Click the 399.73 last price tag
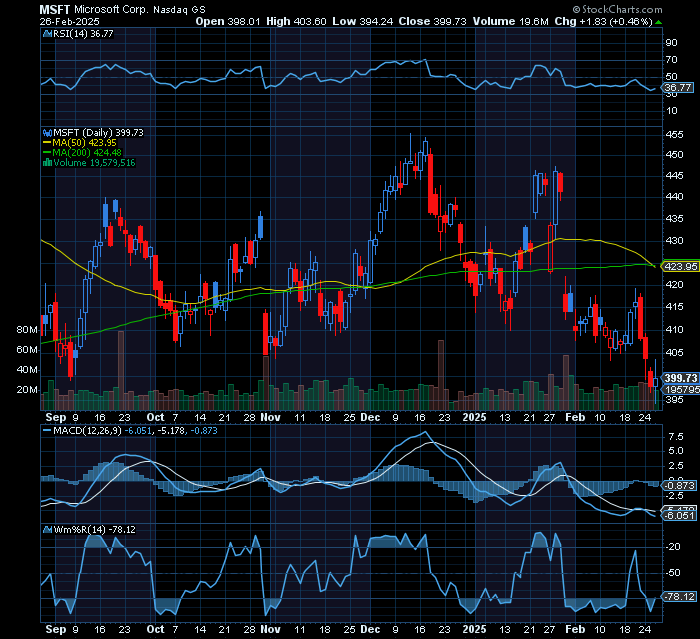The image size is (700, 639). (679, 377)
